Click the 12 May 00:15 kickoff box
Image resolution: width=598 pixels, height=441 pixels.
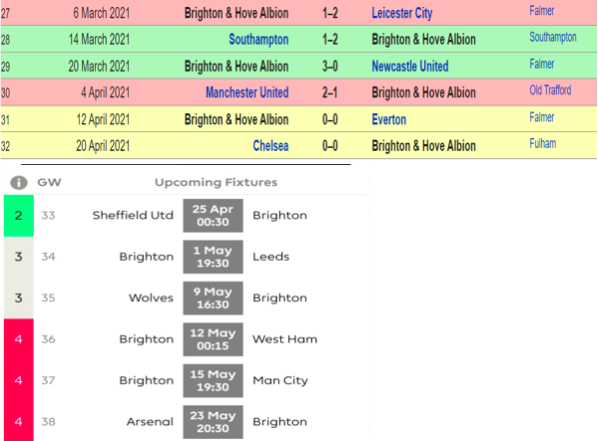[213, 339]
